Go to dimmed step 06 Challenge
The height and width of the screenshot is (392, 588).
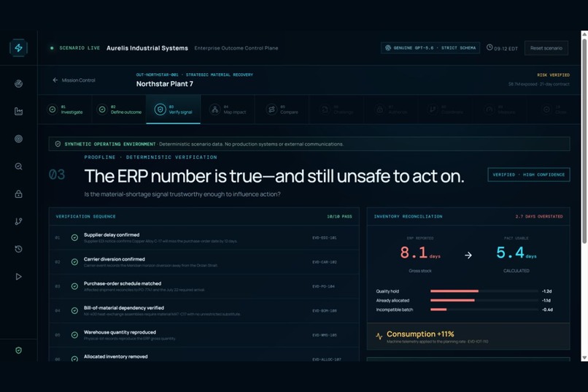[336, 109]
